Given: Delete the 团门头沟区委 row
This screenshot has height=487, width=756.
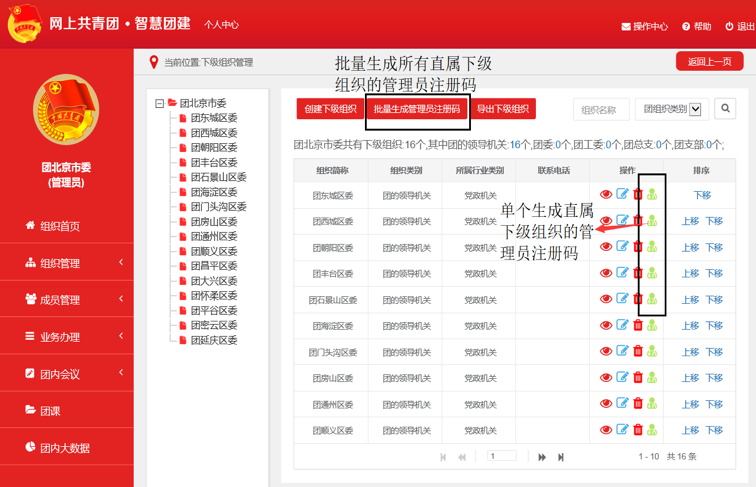Looking at the screenshot, I should coord(638,352).
